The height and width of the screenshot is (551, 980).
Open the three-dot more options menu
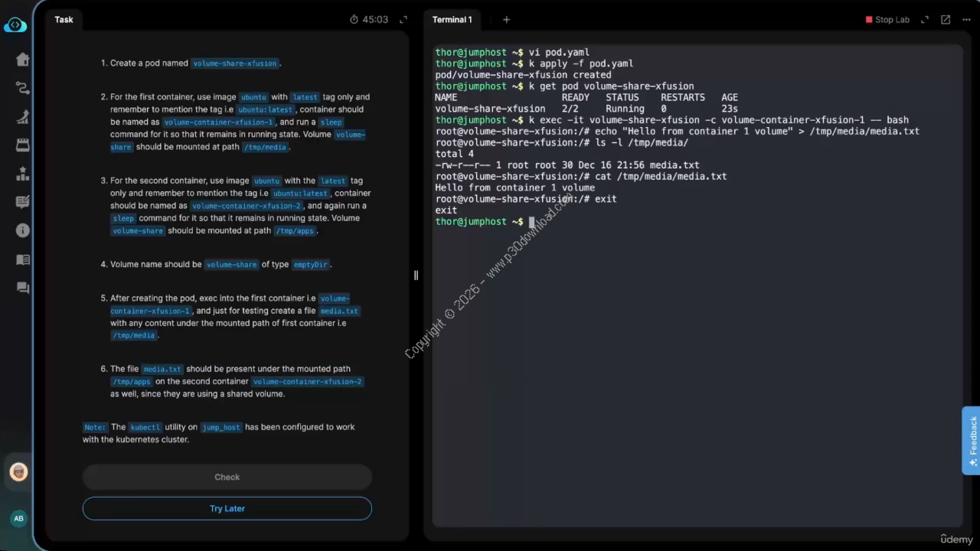coord(965,20)
